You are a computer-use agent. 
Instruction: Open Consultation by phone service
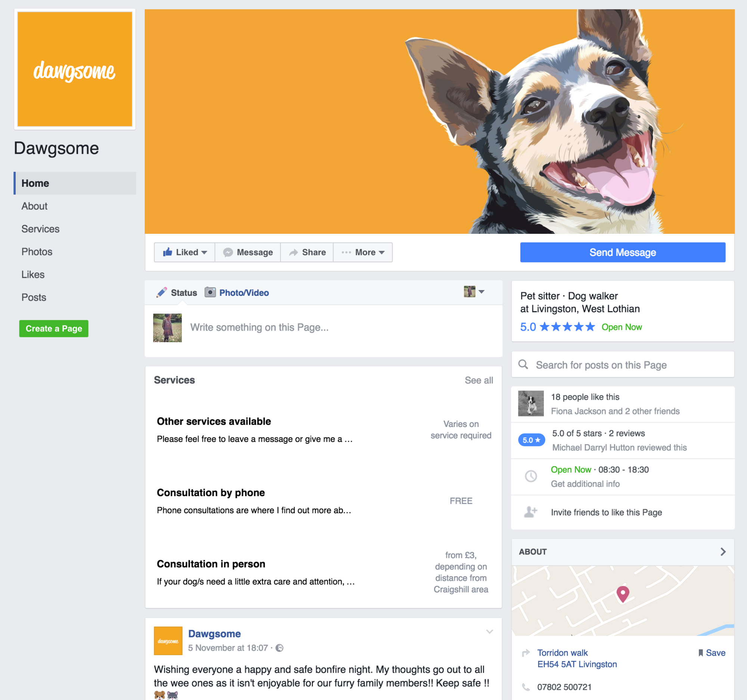point(211,493)
